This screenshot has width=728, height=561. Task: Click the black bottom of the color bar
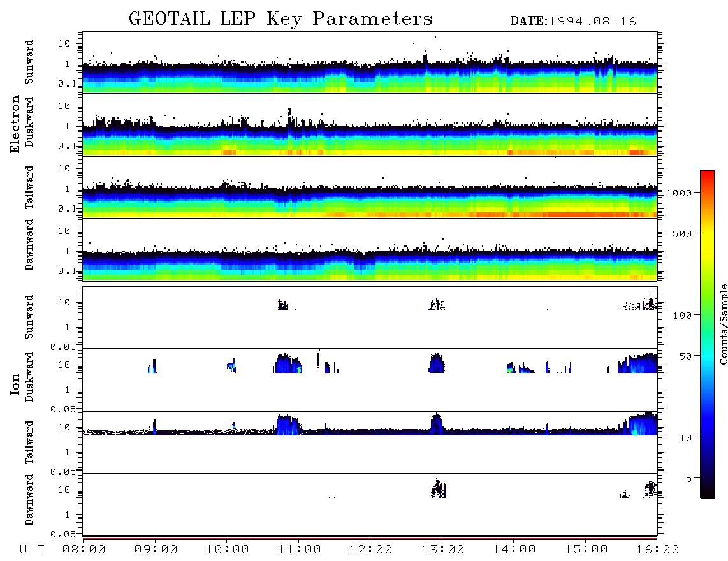pos(708,492)
